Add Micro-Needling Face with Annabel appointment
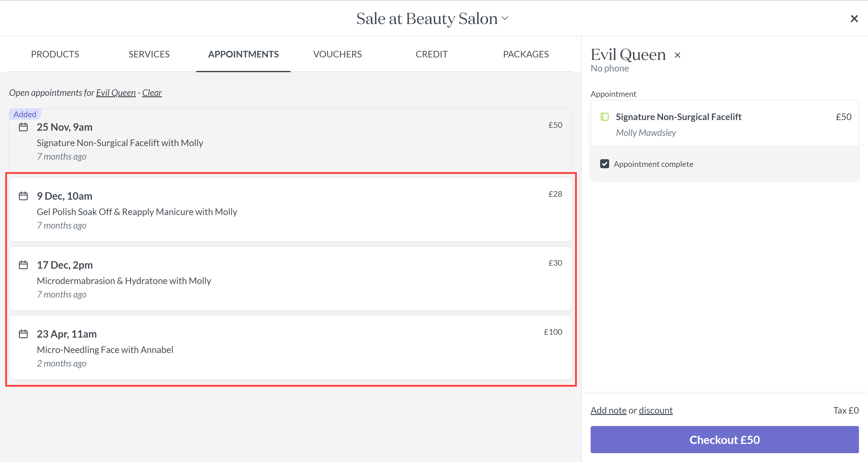This screenshot has height=462, width=868. (x=290, y=347)
